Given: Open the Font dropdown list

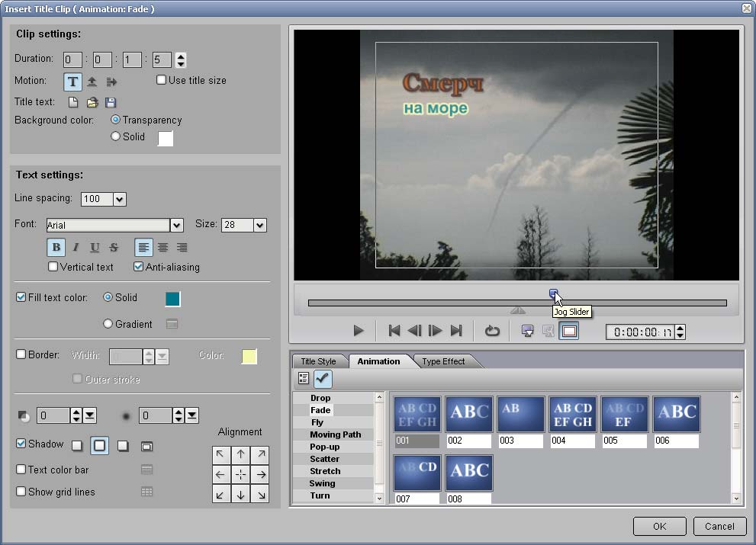Looking at the screenshot, I should click(x=177, y=225).
